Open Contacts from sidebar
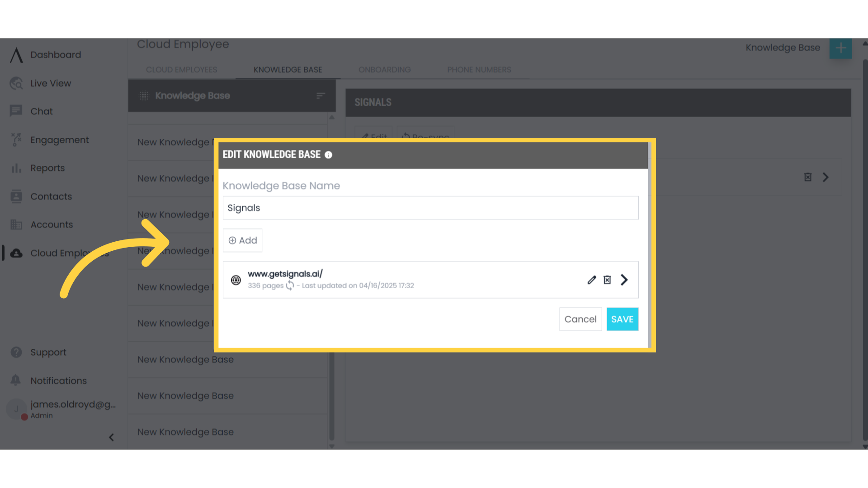868x488 pixels. coord(51,197)
